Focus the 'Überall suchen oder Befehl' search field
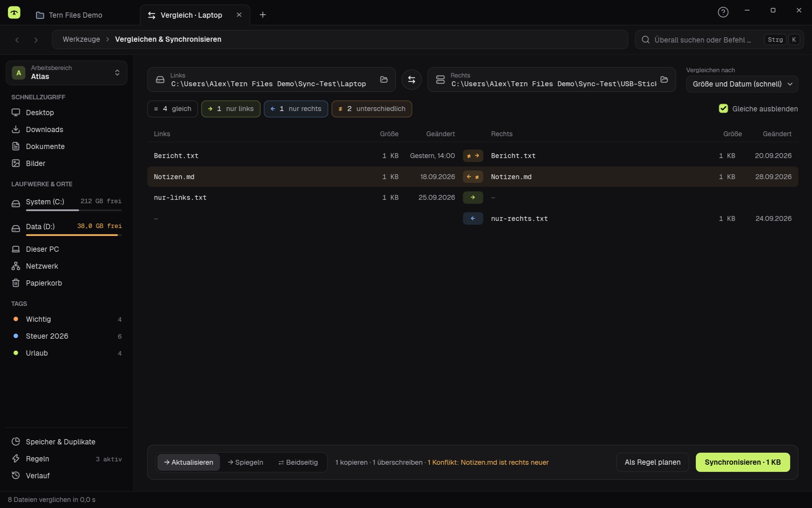The width and height of the screenshot is (812, 508). [719, 40]
